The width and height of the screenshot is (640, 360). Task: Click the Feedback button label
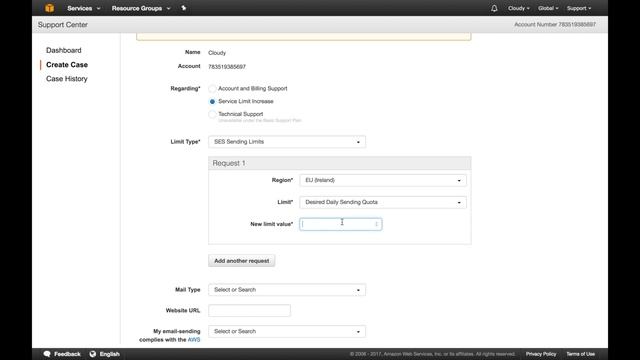coord(67,354)
